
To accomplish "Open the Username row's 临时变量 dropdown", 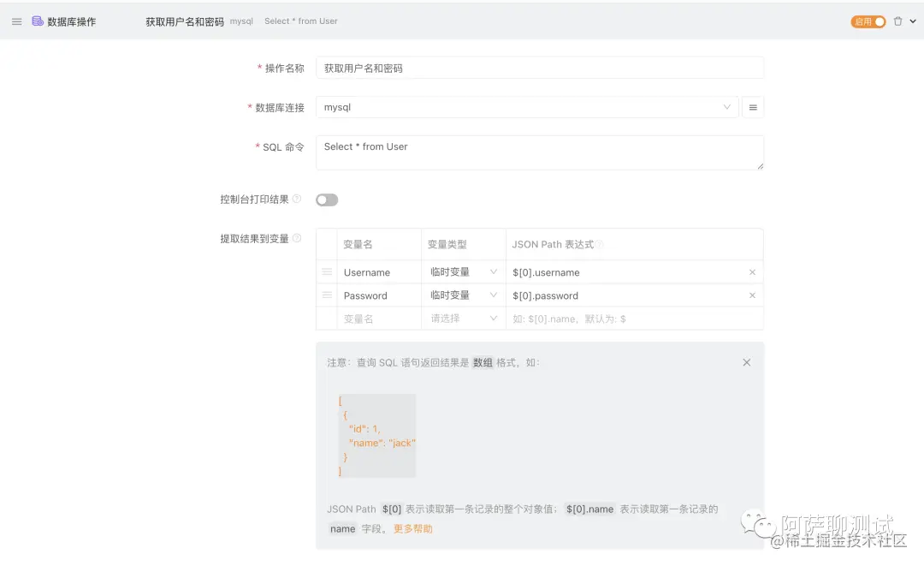I will point(462,272).
